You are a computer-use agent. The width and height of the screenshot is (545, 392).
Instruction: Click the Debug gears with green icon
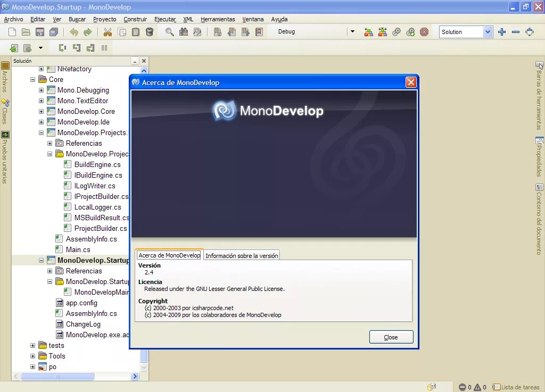[x=410, y=32]
